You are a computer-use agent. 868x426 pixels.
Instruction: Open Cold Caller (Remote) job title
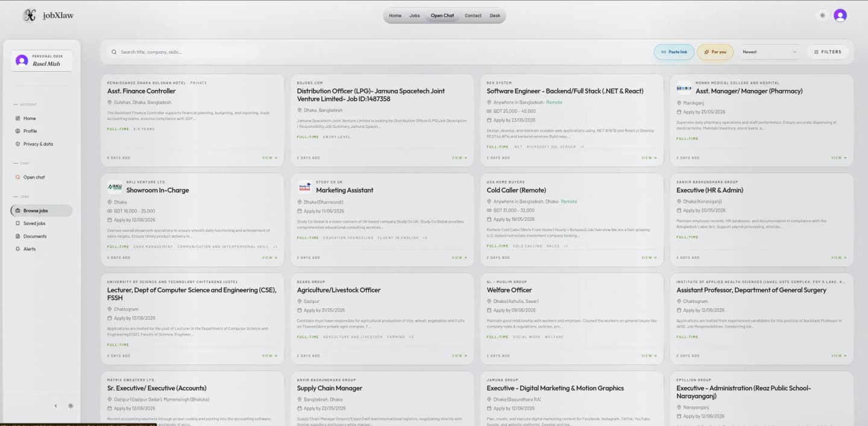tap(517, 190)
